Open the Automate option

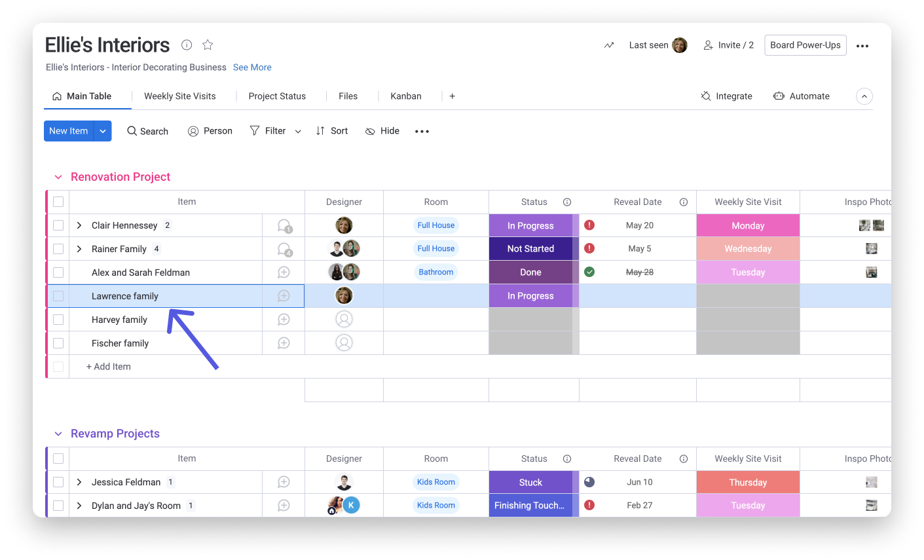click(x=802, y=96)
